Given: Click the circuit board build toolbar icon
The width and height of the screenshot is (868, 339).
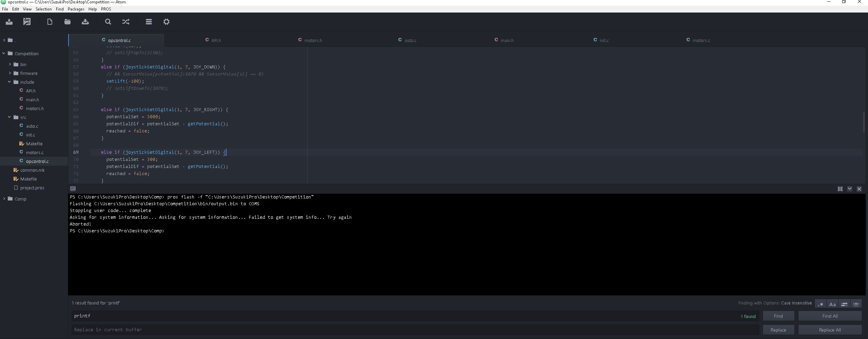Looking at the screenshot, I should pyautogui.click(x=27, y=22).
